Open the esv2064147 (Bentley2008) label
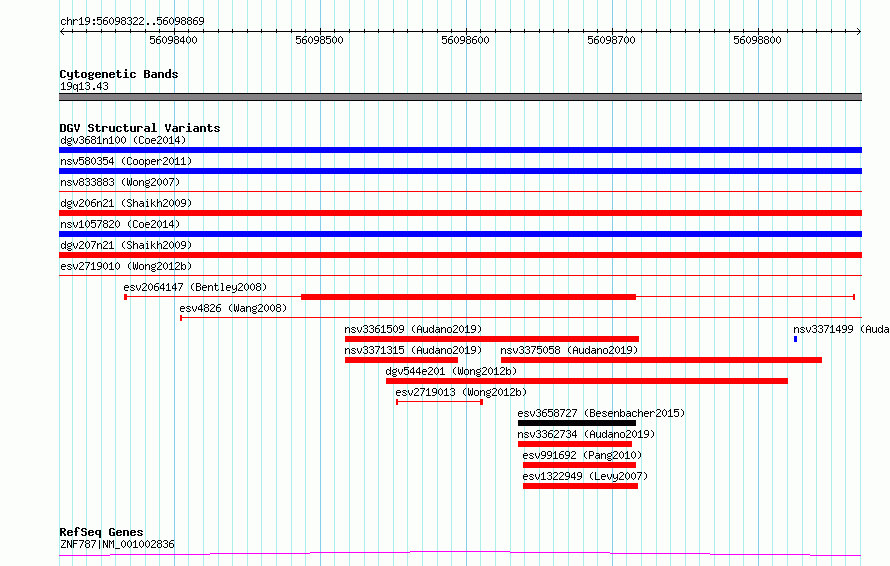Screen dimensions: 890x566 click(x=195, y=287)
